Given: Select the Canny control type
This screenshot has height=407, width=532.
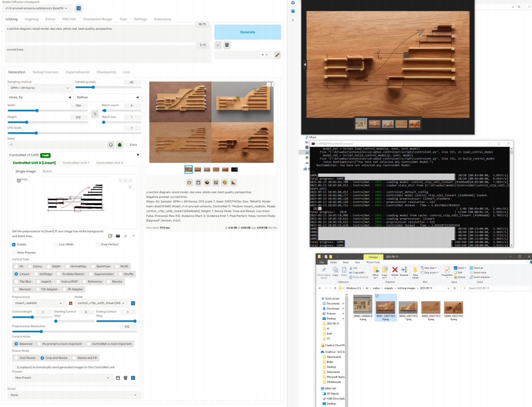Looking at the screenshot, I should 35,266.
